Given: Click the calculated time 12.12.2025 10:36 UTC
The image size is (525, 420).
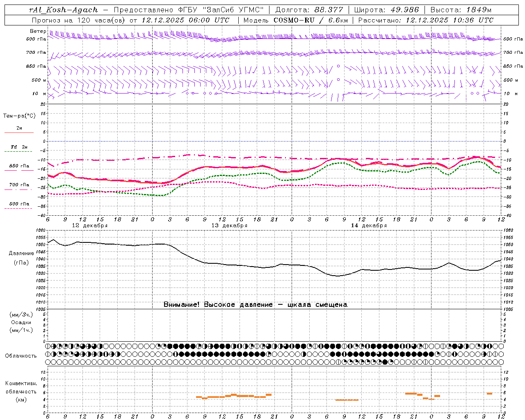Looking at the screenshot, I should [x=450, y=20].
